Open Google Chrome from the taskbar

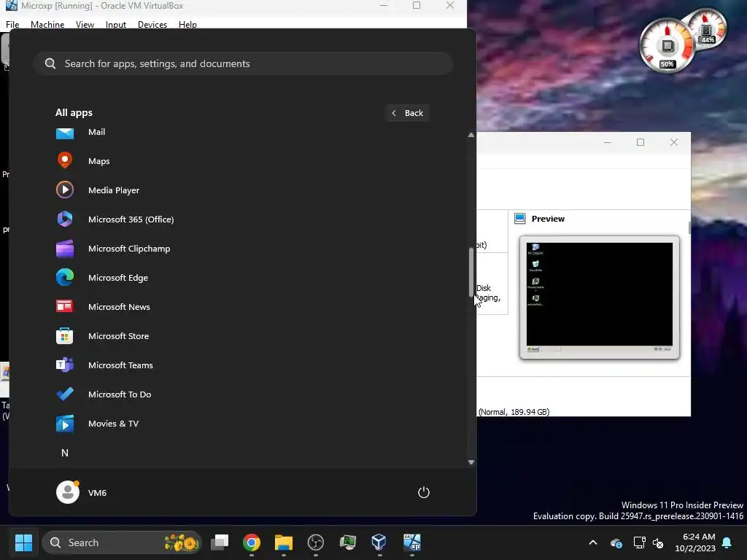252,542
